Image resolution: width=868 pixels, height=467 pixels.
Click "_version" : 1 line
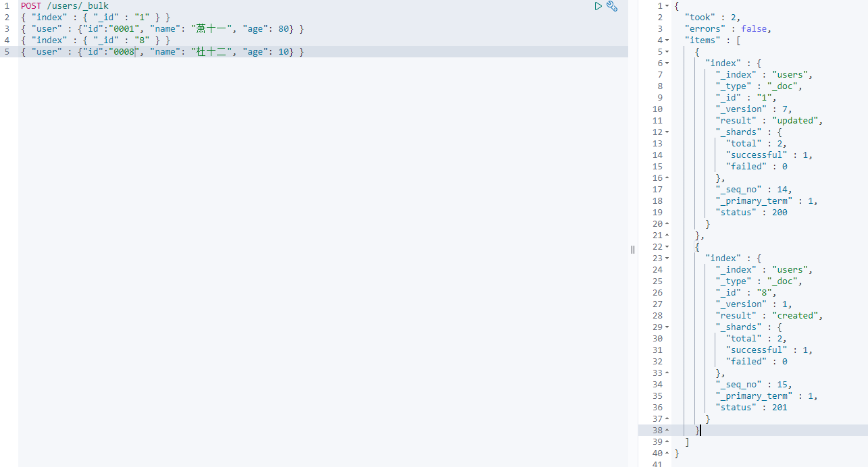pyautogui.click(x=754, y=304)
